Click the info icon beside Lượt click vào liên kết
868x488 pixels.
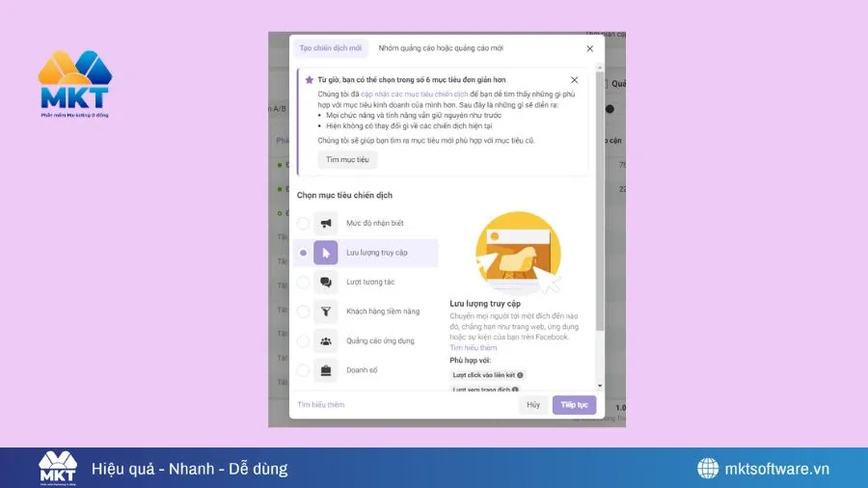[520, 375]
